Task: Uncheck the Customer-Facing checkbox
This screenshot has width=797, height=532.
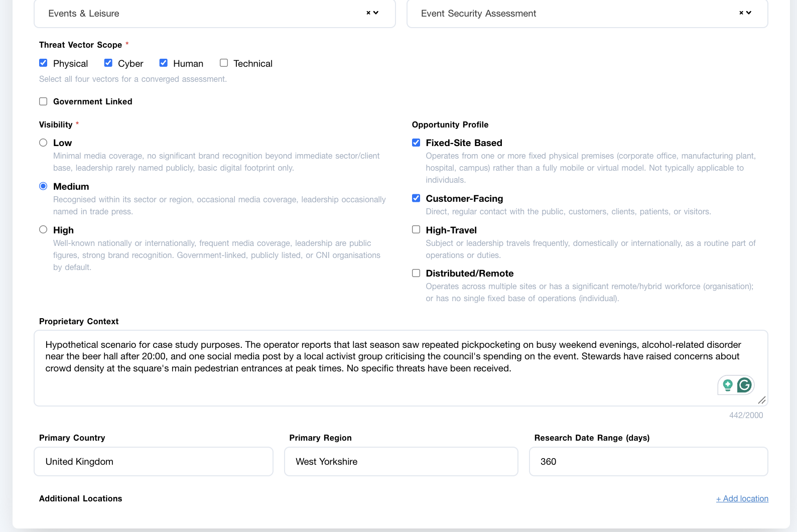Action: [x=416, y=198]
